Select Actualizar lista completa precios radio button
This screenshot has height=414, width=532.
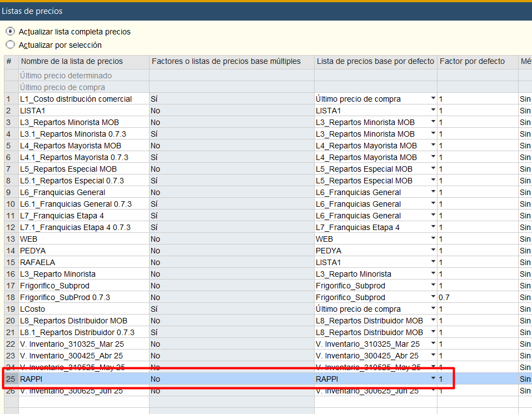(11, 32)
